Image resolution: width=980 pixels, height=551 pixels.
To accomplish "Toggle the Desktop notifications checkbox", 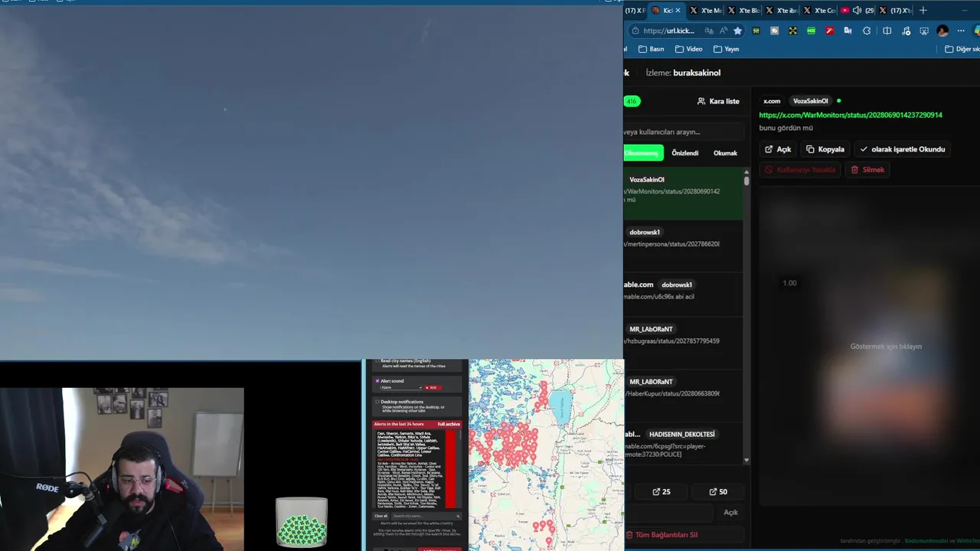I will 377,402.
